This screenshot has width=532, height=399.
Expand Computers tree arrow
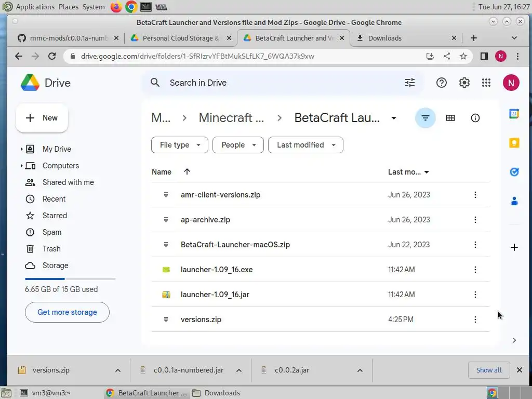(x=21, y=166)
